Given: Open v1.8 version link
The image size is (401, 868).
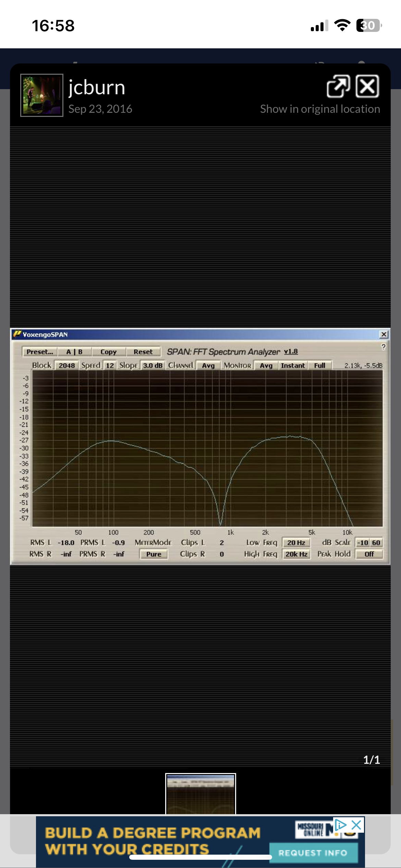Looking at the screenshot, I should [291, 351].
